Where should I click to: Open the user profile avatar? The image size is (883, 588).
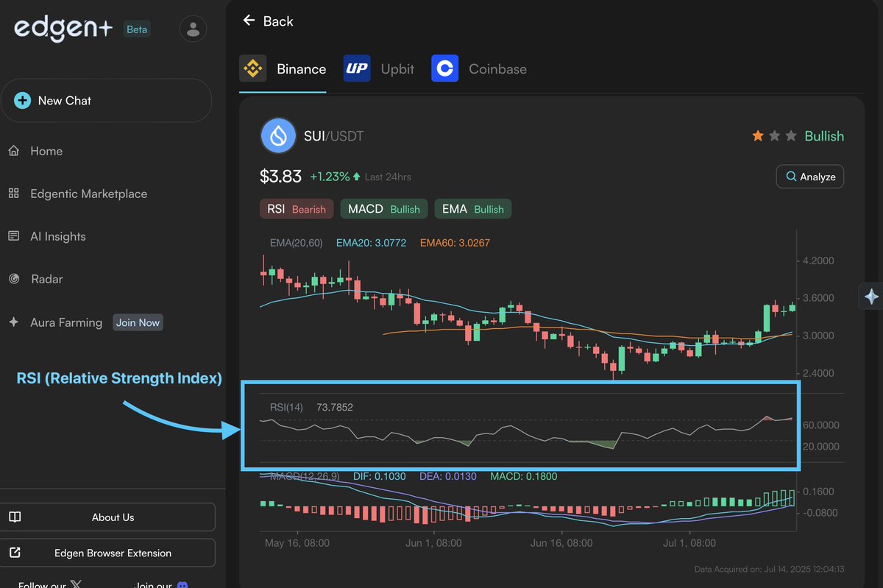click(x=193, y=29)
